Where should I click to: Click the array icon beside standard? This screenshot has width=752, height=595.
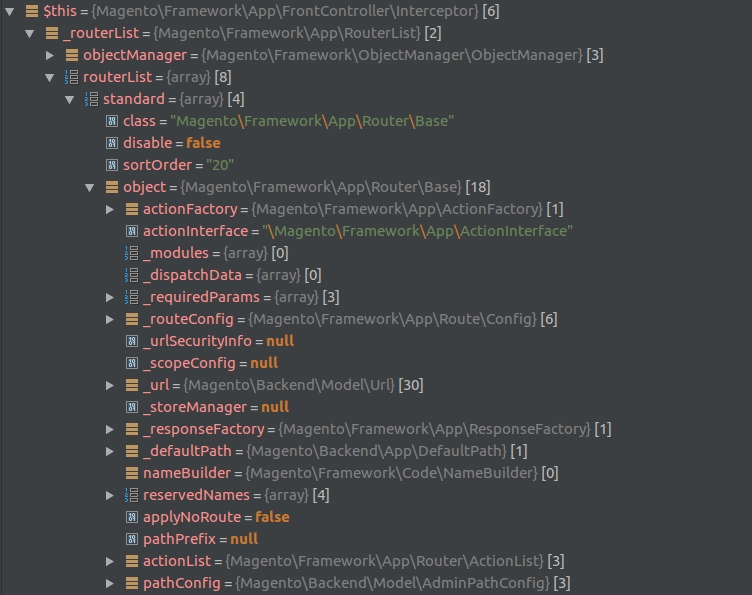(x=92, y=99)
